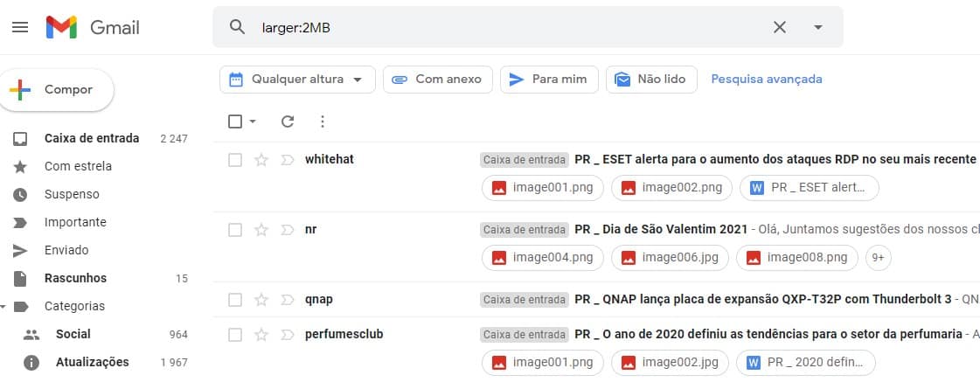Open the main hamburger menu
This screenshot has width=980, height=382.
(20, 27)
